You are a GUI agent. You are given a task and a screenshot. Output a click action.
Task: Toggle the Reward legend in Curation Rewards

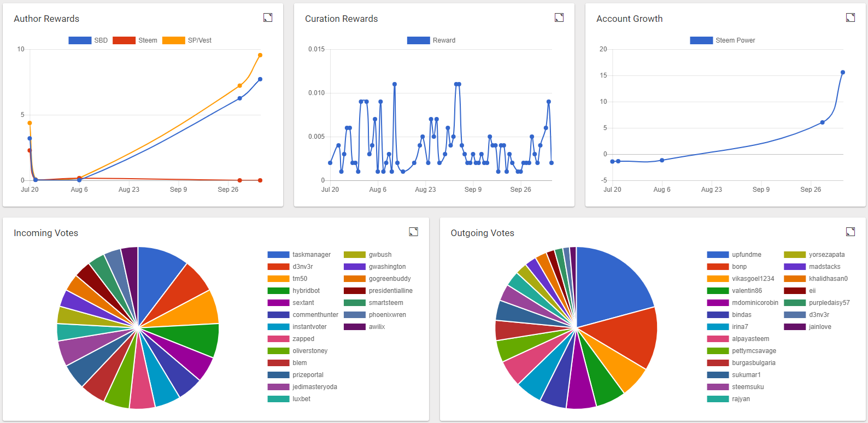point(431,40)
